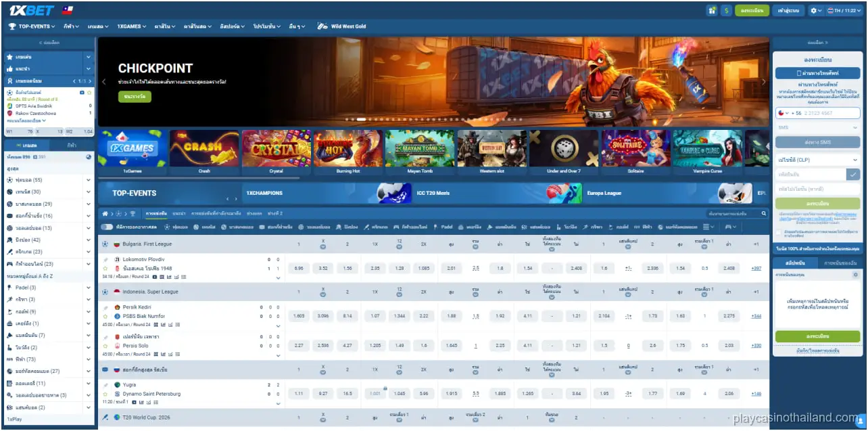Viewport: 868px width, 431px height.
Task: Favorite the Yugra match with star
Action: [x=105, y=394]
